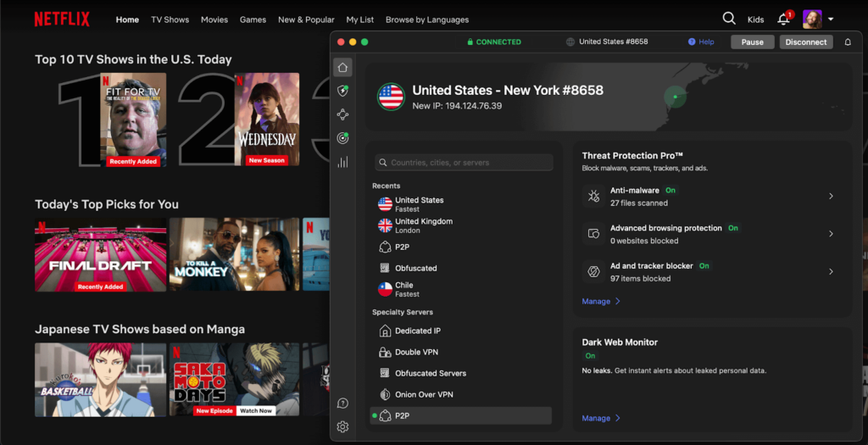Click the Double VPN padlocks icon
The image size is (868, 445).
coord(386,352)
